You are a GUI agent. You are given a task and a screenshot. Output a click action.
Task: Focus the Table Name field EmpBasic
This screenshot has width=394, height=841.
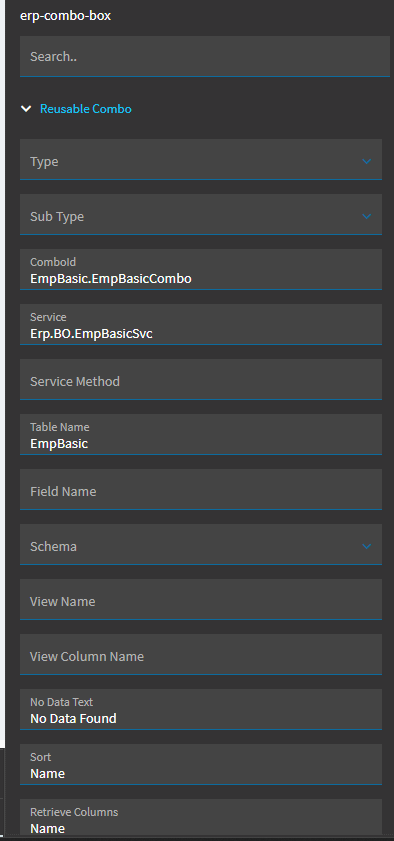point(201,434)
